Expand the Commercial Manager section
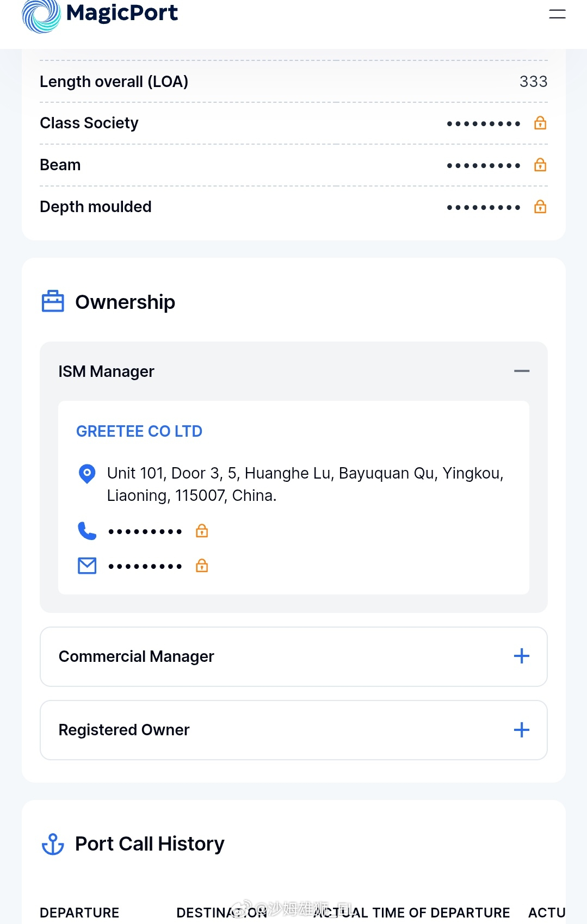 [521, 656]
